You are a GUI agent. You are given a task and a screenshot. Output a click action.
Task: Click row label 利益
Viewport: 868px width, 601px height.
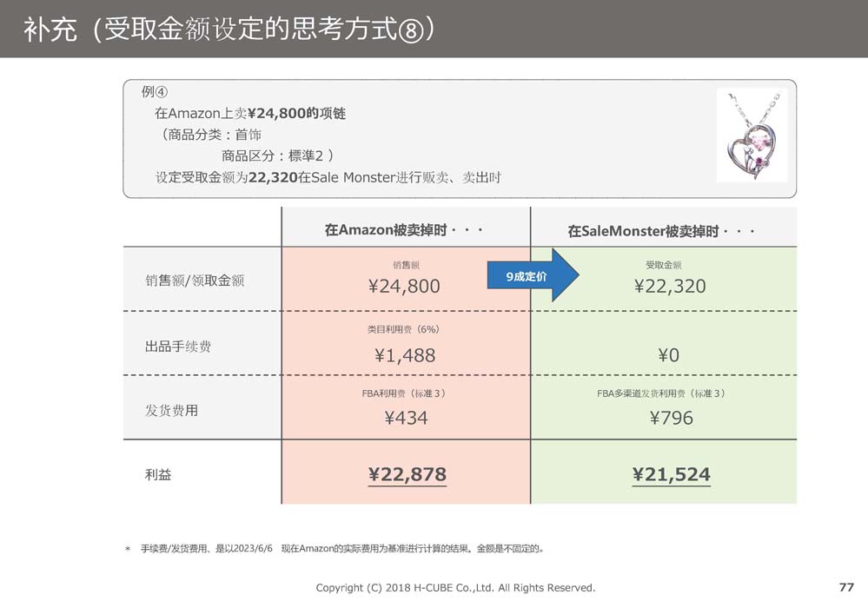158,474
